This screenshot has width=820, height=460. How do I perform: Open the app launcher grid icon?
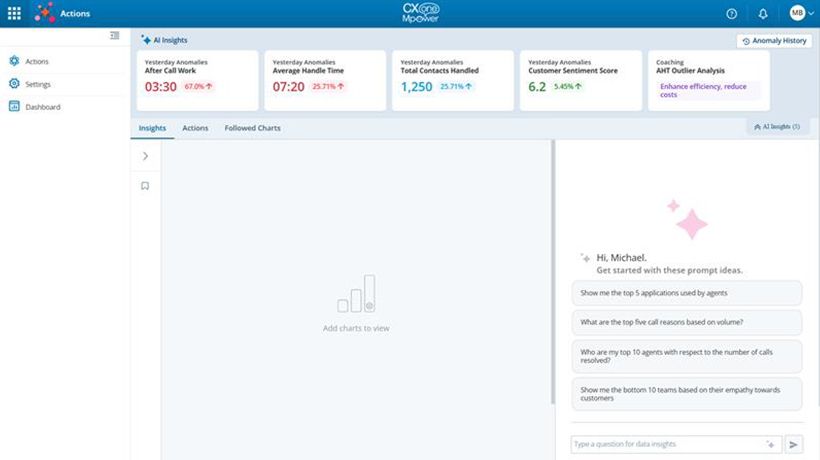click(14, 14)
